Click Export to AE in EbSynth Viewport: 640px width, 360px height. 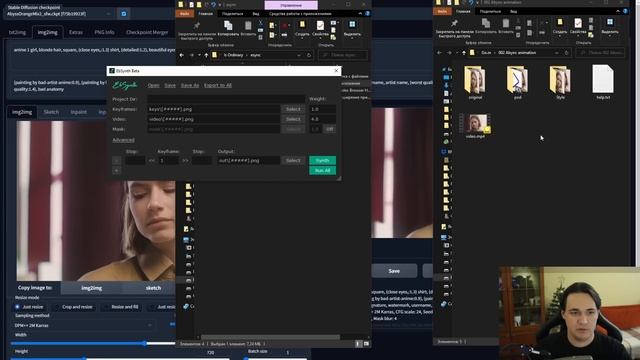pos(218,85)
